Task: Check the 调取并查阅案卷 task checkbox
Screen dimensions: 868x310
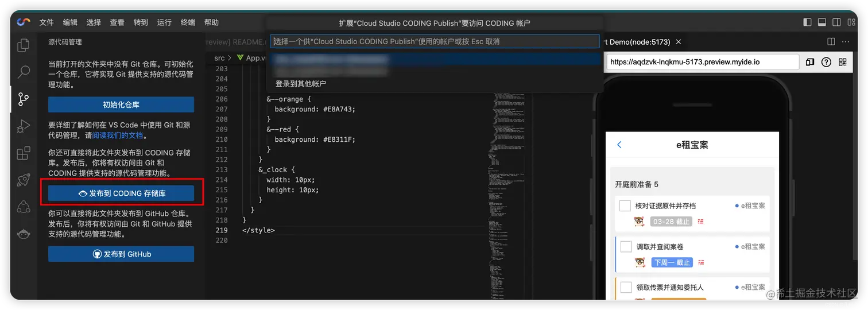Action: [626, 246]
